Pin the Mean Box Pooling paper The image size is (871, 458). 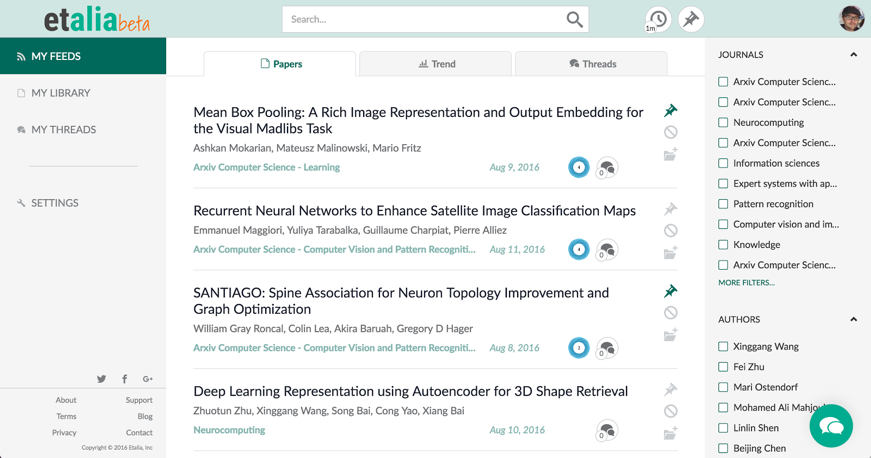670,110
